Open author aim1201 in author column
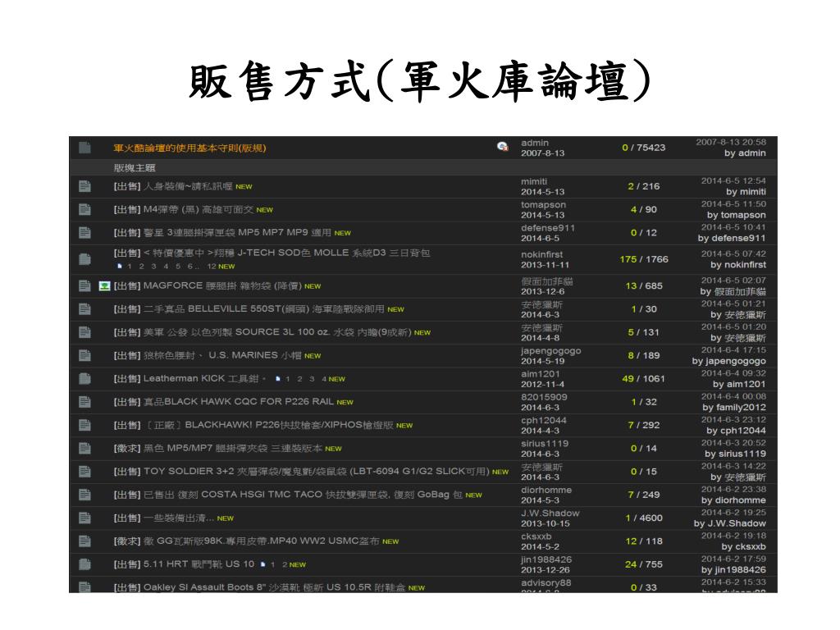840x630 pixels. pos(540,374)
